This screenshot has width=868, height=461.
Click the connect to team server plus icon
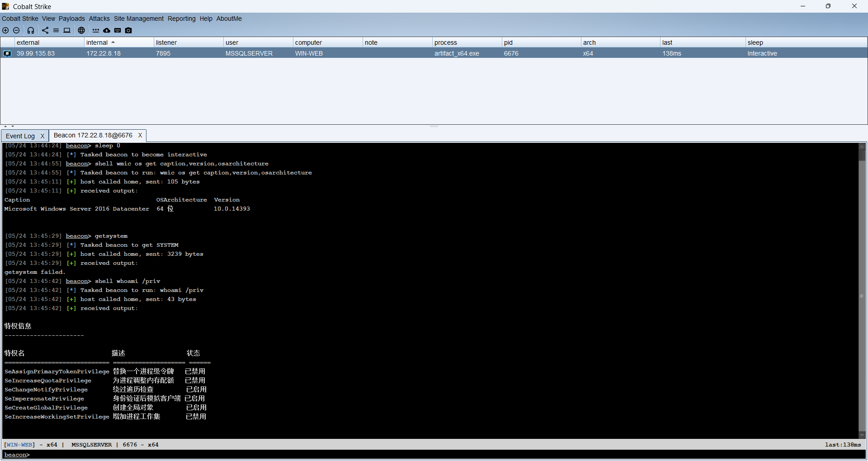[x=5, y=30]
